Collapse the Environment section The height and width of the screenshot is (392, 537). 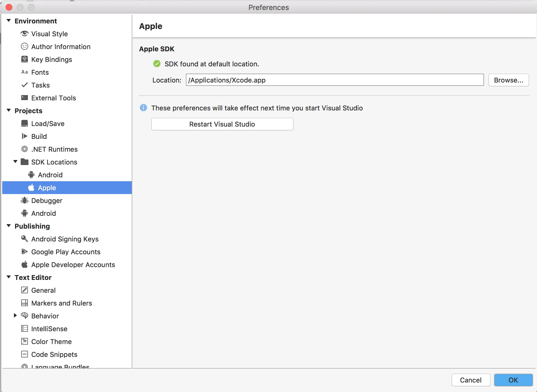[x=9, y=21]
